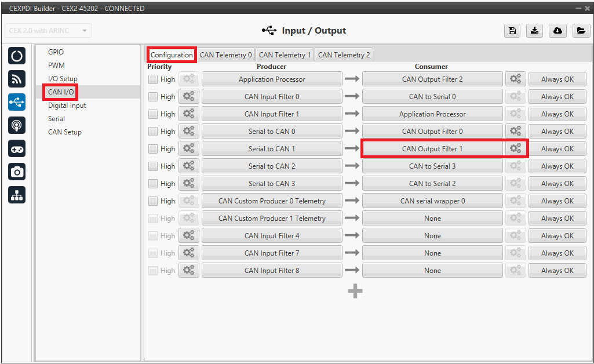594x364 pixels.
Task: Click the cloud upload icon
Action: pos(557,31)
